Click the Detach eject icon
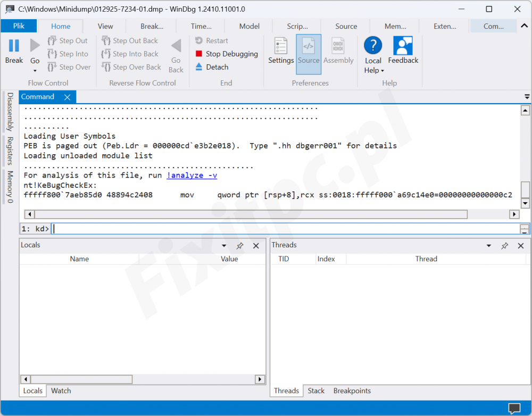Viewport: 532px width, 416px height. [199, 67]
